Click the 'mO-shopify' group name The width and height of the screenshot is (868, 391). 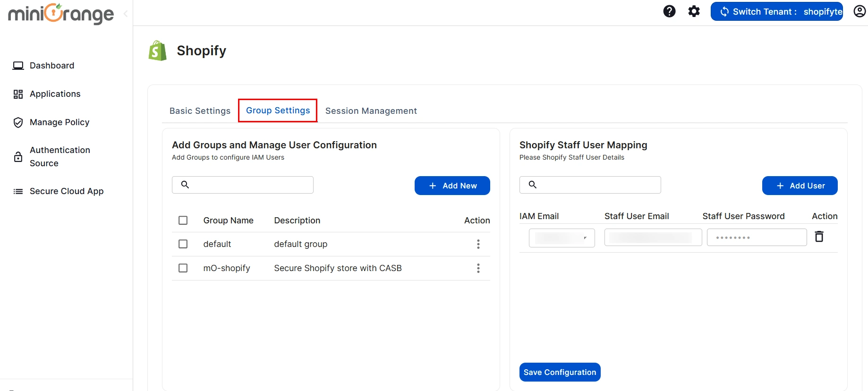click(x=227, y=268)
